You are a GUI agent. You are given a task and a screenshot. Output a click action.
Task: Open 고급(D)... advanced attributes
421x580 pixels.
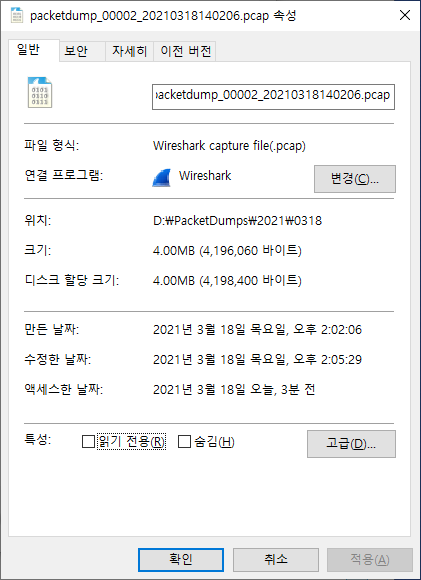tap(351, 444)
